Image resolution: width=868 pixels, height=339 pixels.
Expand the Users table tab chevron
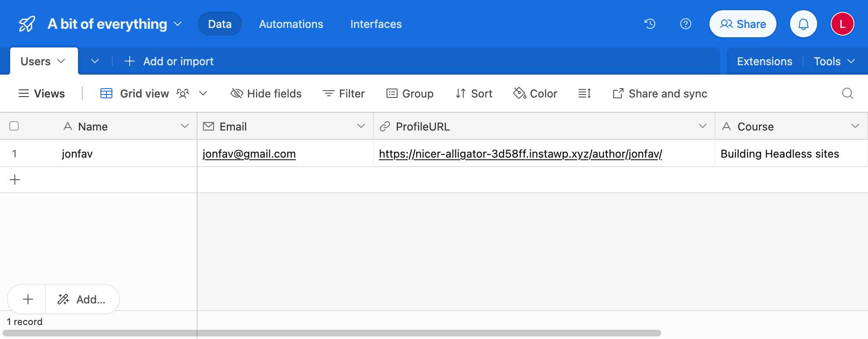[61, 61]
